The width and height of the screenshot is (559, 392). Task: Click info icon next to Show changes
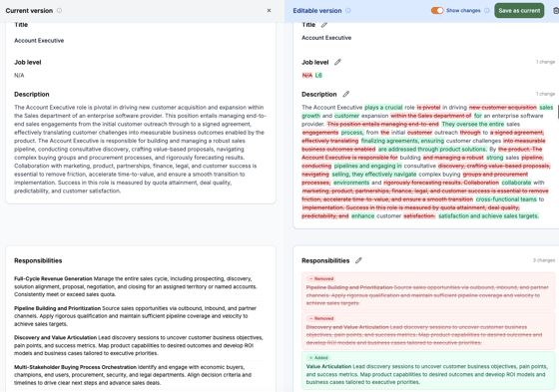[487, 11]
